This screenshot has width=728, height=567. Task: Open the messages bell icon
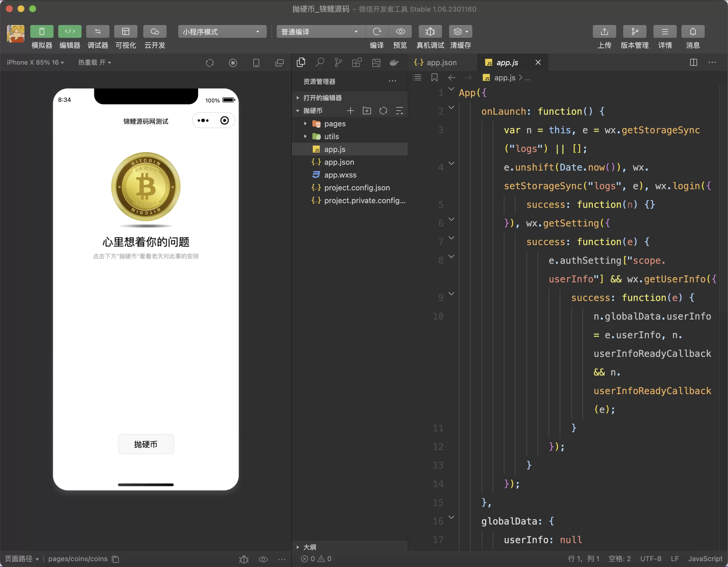click(x=693, y=32)
